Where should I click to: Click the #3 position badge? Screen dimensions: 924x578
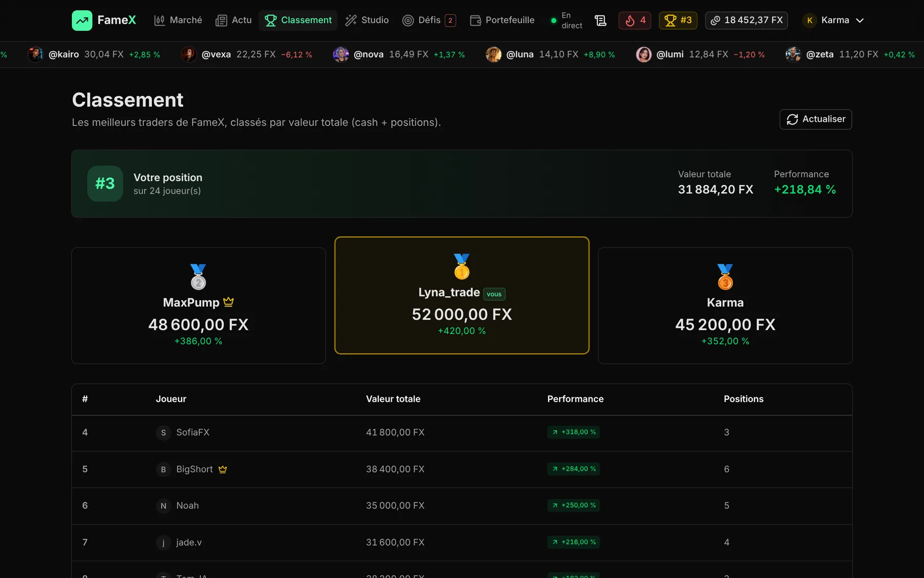click(x=105, y=183)
